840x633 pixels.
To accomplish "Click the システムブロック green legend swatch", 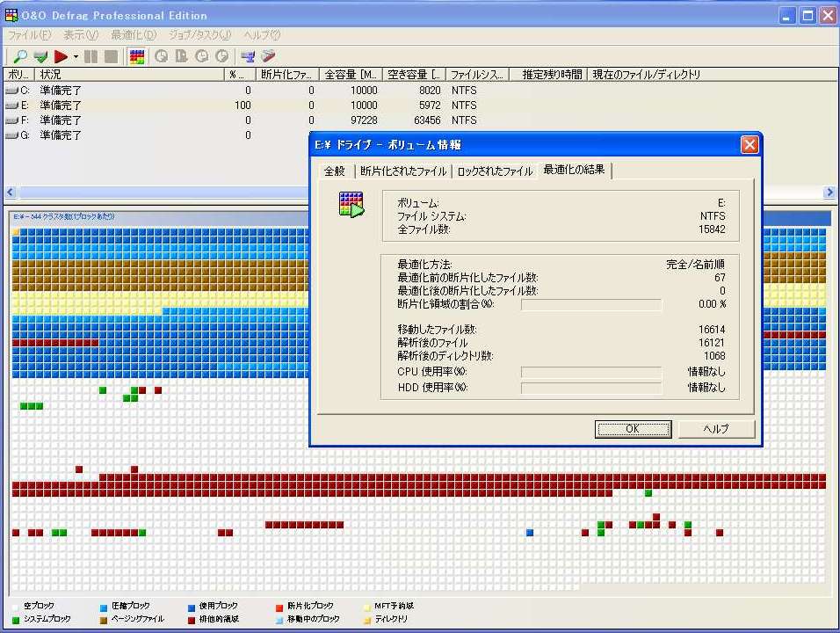I will tap(16, 620).
